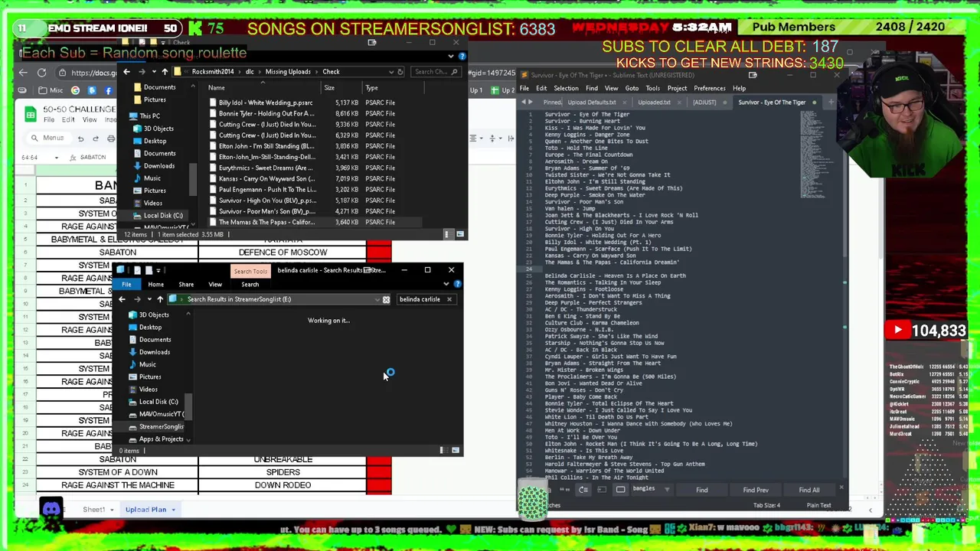Image resolution: width=980 pixels, height=551 pixels.
Task: Open the 'Sheet1' spreadsheet tab
Action: [x=94, y=510]
